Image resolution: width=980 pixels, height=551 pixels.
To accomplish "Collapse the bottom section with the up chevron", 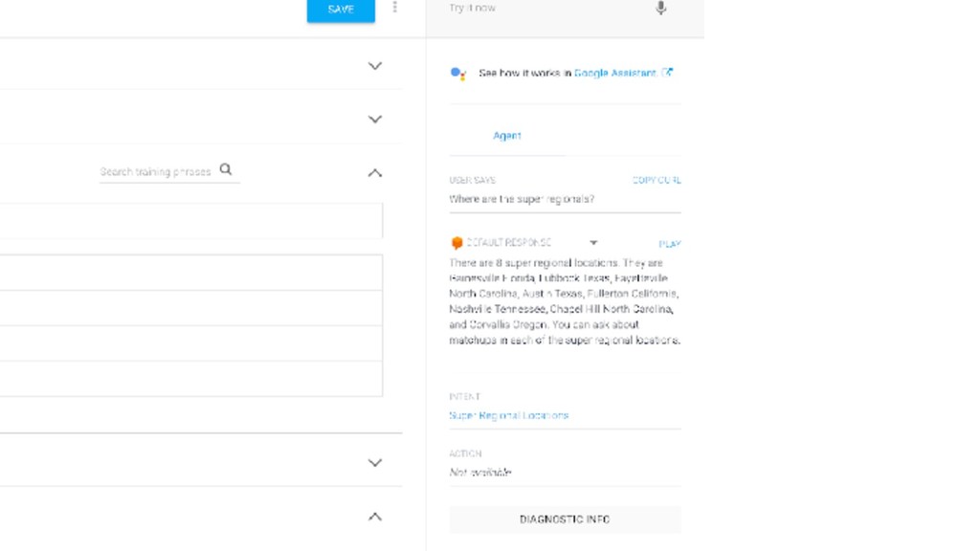I will [x=374, y=517].
